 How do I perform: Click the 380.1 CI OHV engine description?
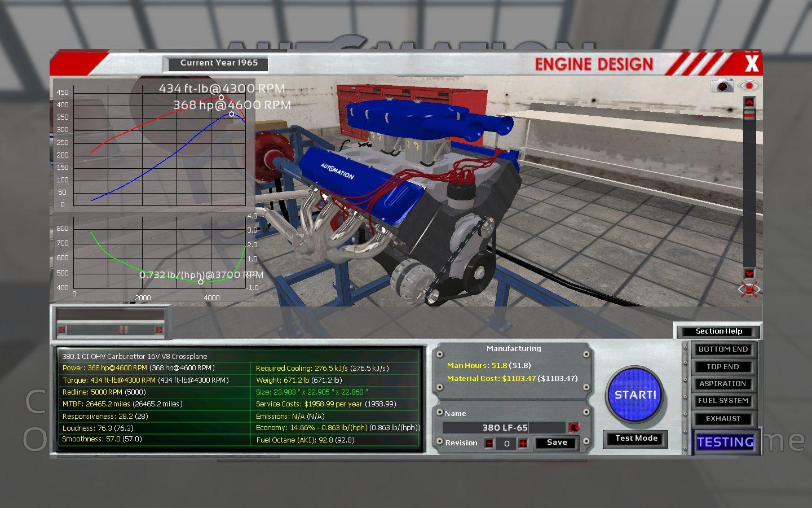(135, 357)
